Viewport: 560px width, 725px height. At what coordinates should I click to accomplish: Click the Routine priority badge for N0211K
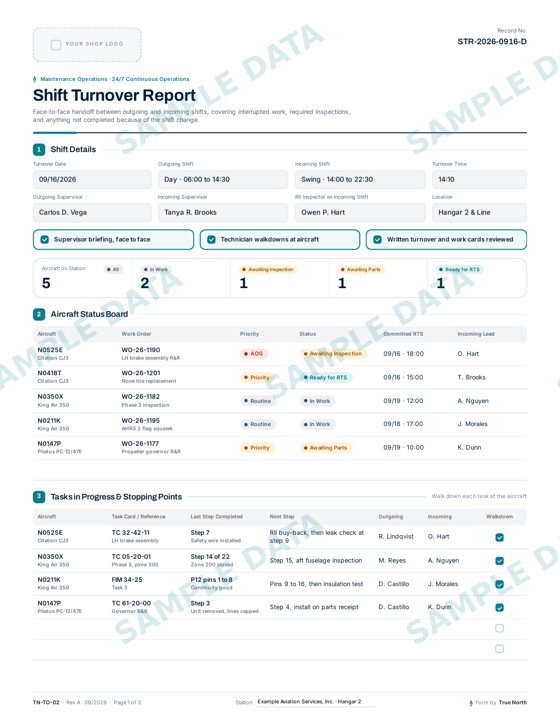click(258, 424)
